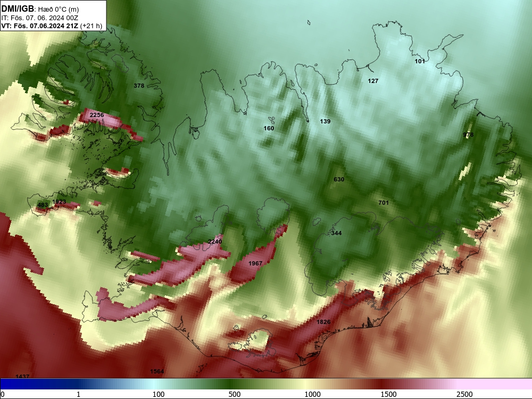Click the map value 160
This screenshot has height=399, width=532.
pos(269,128)
